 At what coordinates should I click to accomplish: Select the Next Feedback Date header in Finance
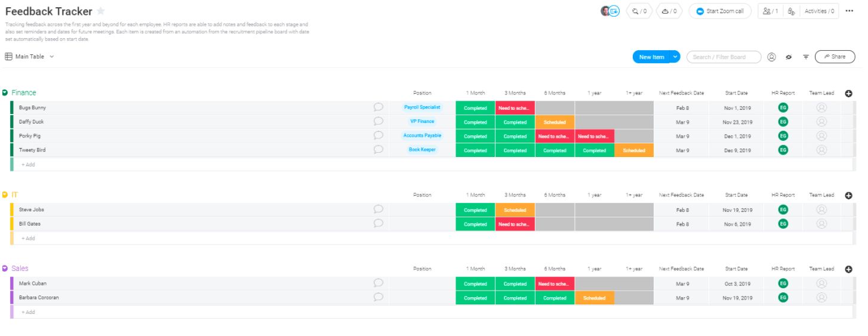681,93
